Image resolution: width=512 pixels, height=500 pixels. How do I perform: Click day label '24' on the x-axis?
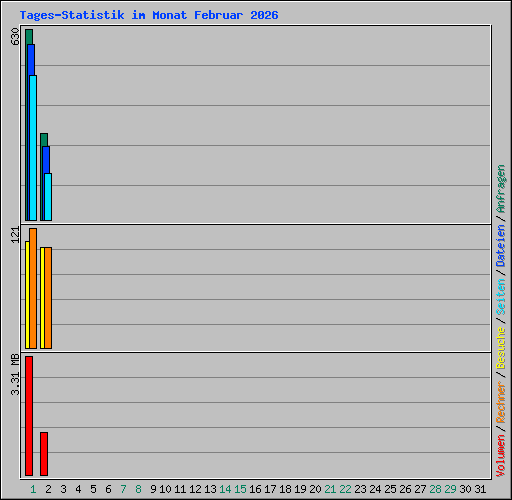[x=375, y=489]
